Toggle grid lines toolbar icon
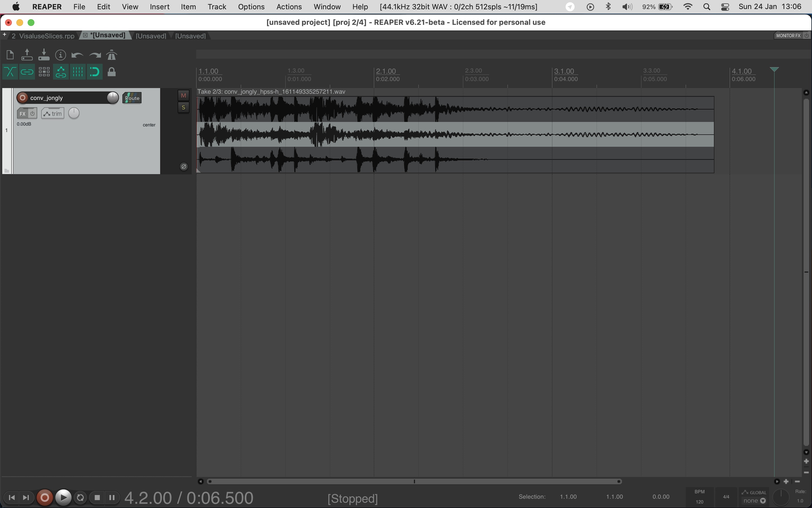Screen dimensions: 812x508 pos(78,72)
